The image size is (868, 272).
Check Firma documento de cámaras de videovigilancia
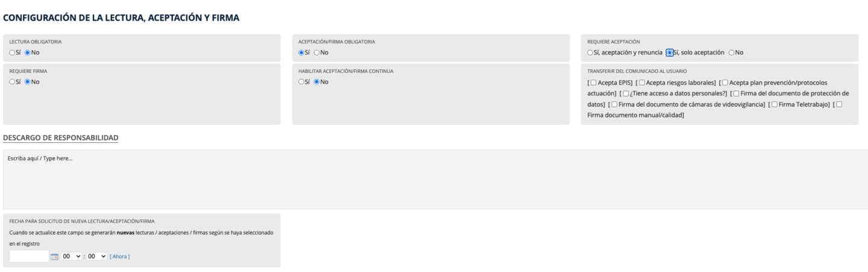[x=614, y=104]
